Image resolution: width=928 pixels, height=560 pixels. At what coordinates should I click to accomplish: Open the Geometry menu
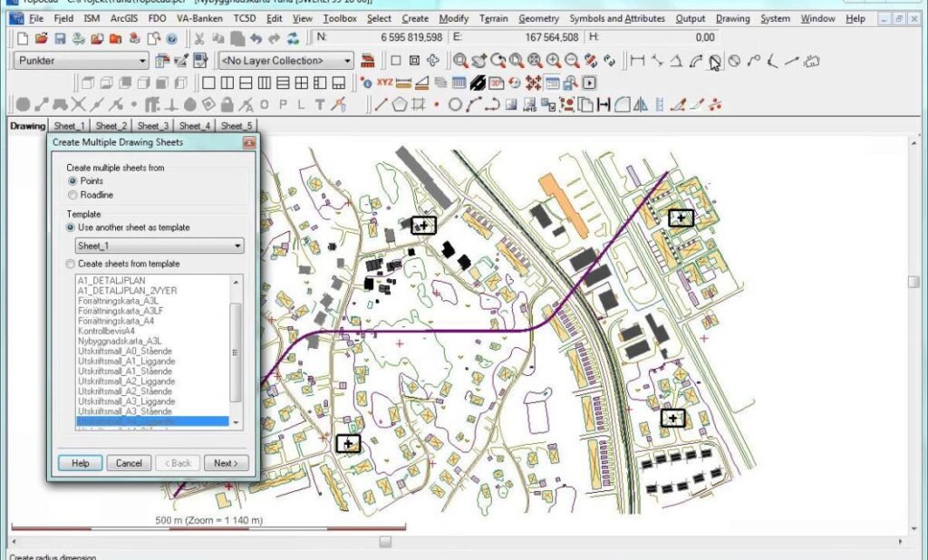[538, 18]
